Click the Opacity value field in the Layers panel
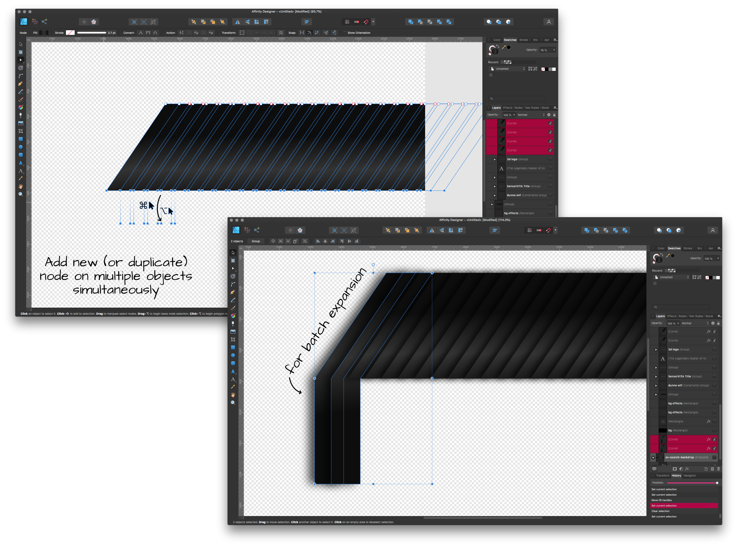Image resolution: width=756 pixels, height=555 pixels. pyautogui.click(x=509, y=114)
